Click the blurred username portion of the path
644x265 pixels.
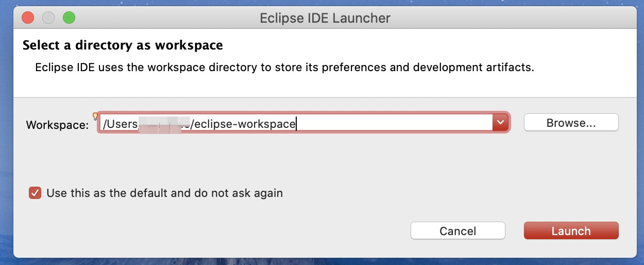coord(162,124)
